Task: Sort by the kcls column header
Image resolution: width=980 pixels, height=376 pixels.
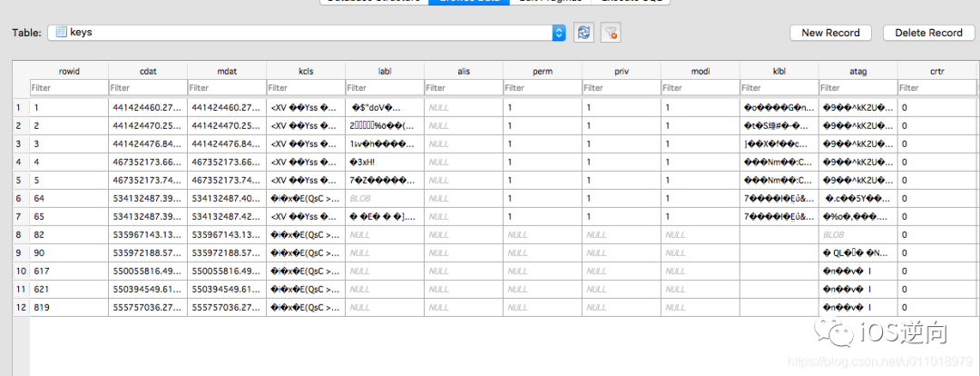Action: coord(306,72)
